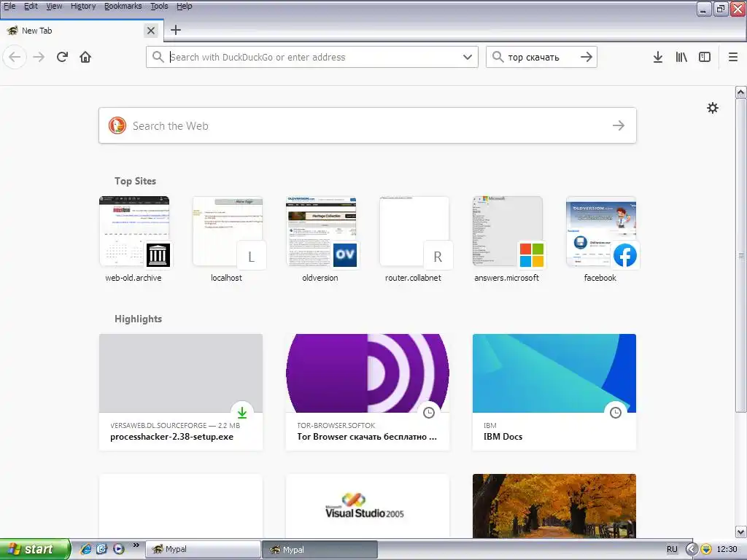Click the oldversion OV favicon badge
This screenshot has height=560, width=747.
[344, 256]
